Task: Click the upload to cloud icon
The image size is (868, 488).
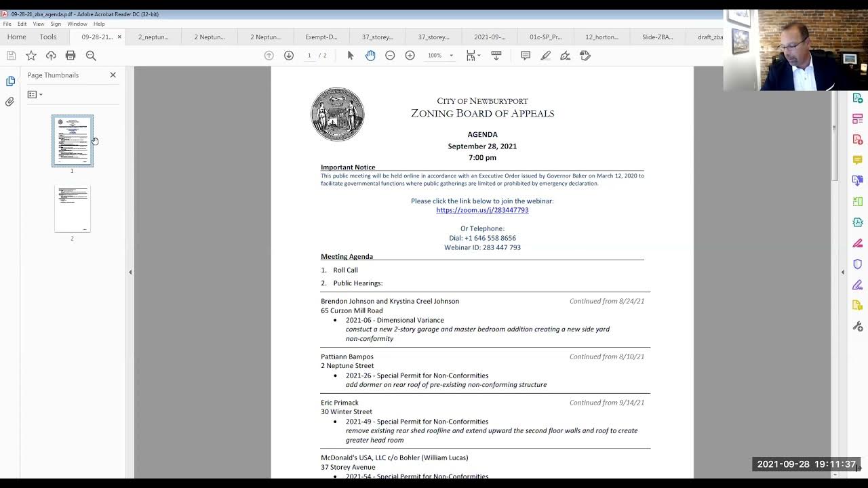Action: click(x=51, y=56)
